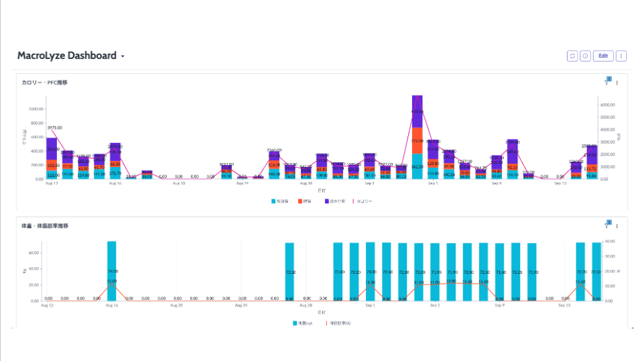This screenshot has width=644, height=361.
Task: Click the dashboard refresh icon
Action: click(x=572, y=56)
